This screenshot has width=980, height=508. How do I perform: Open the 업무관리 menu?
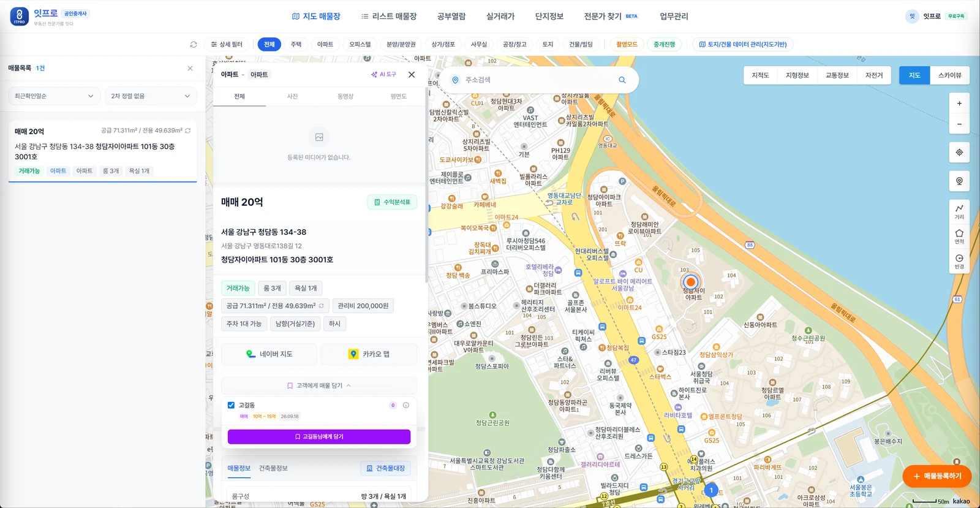coord(674,17)
